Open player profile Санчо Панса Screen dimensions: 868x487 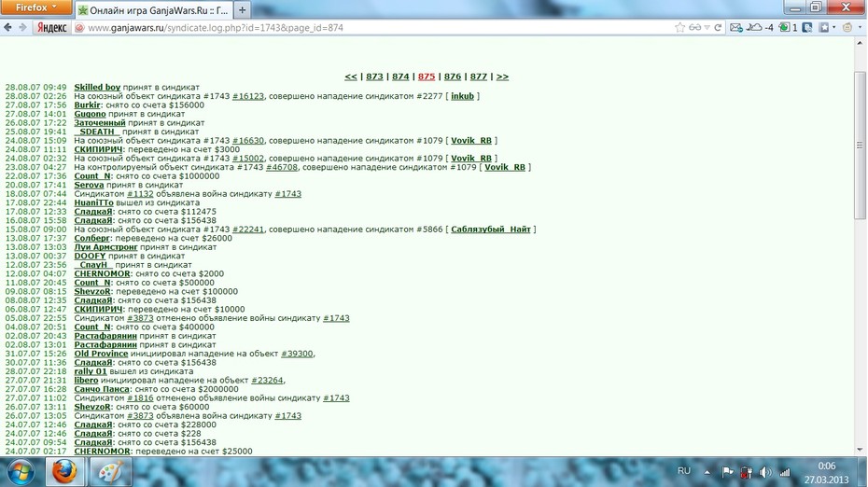tap(102, 389)
